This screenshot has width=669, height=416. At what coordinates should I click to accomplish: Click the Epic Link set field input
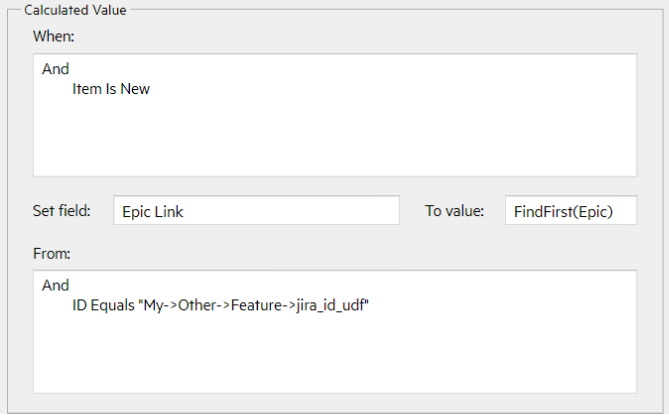point(256,211)
